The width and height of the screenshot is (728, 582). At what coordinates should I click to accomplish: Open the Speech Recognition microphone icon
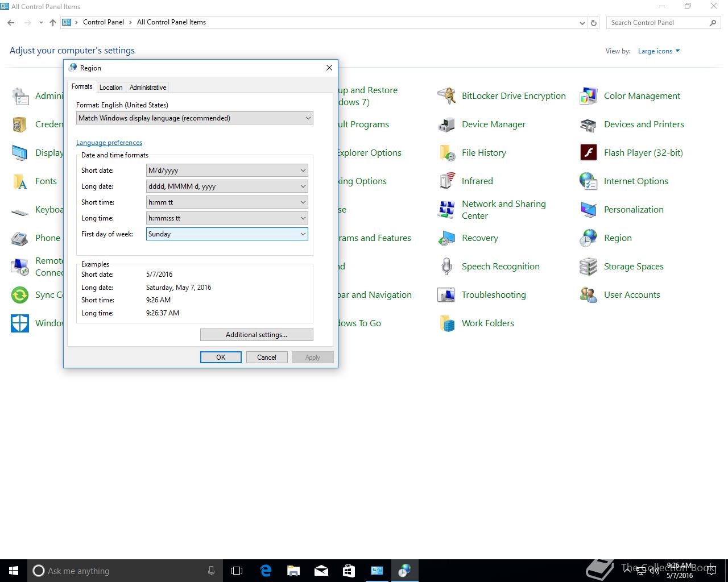pos(446,267)
